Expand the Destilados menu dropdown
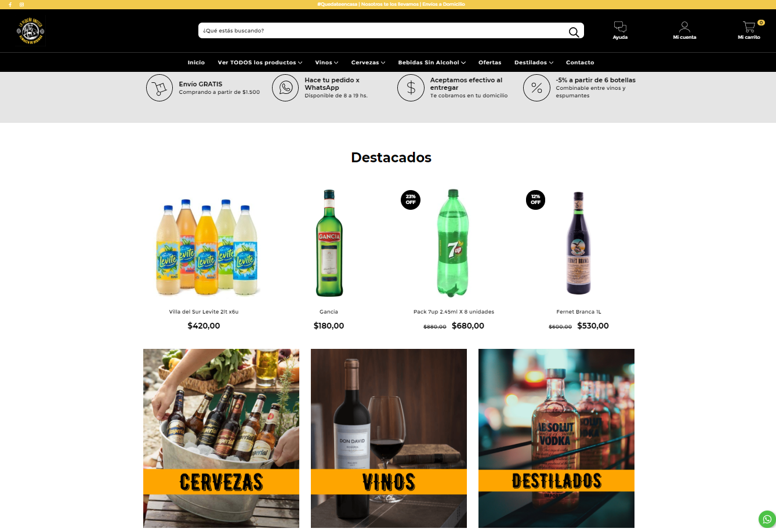The height and width of the screenshot is (532, 776). pos(534,63)
